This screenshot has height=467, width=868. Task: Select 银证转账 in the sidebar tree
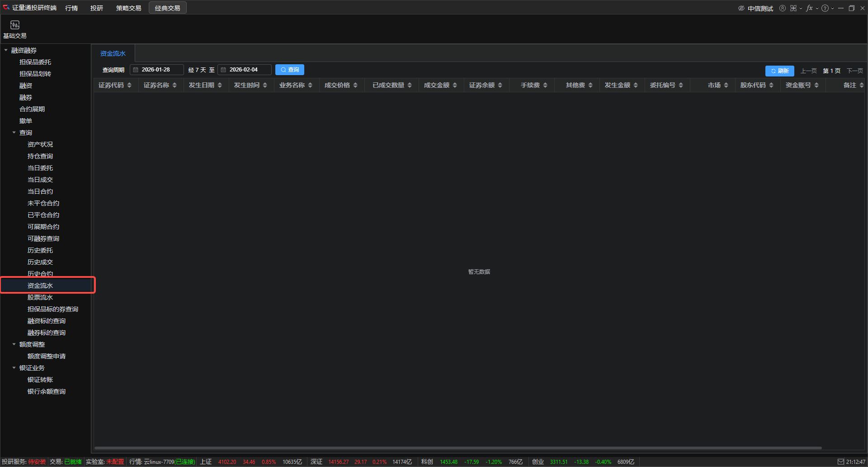click(x=40, y=380)
